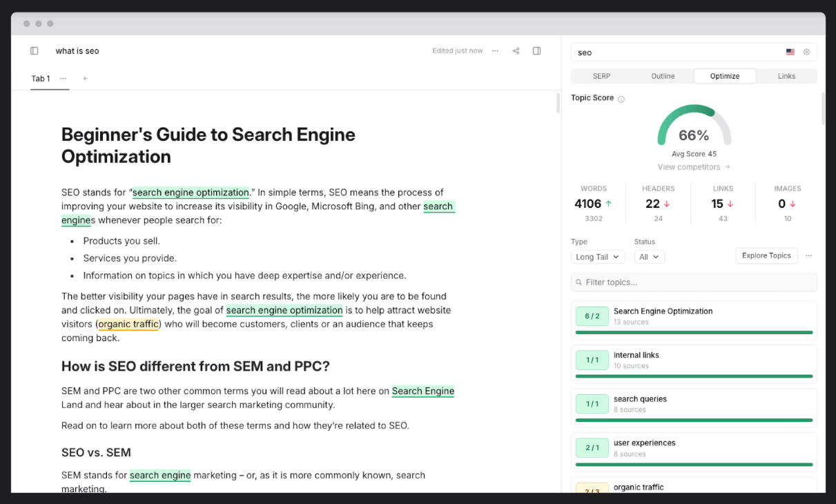Click in the Filter topics field
836x504 pixels.
(x=694, y=282)
